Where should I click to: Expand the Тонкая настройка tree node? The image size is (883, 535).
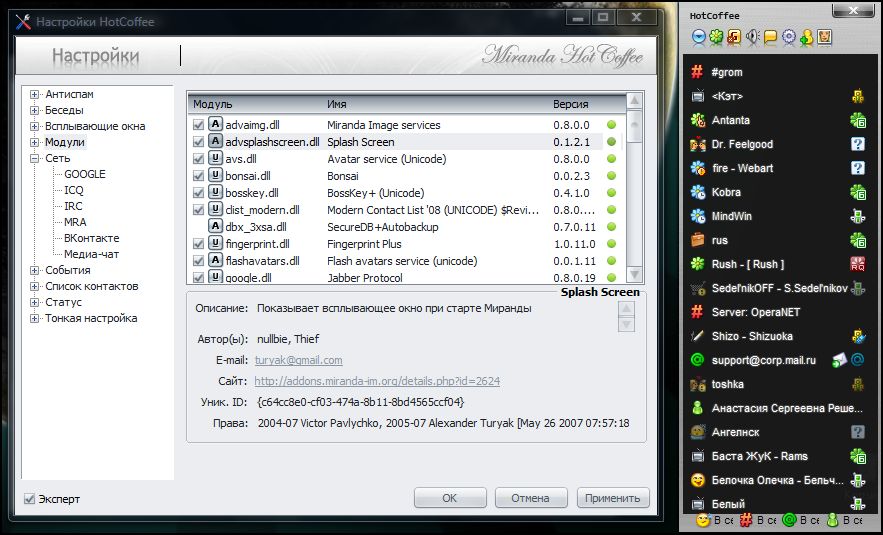[x=34, y=318]
